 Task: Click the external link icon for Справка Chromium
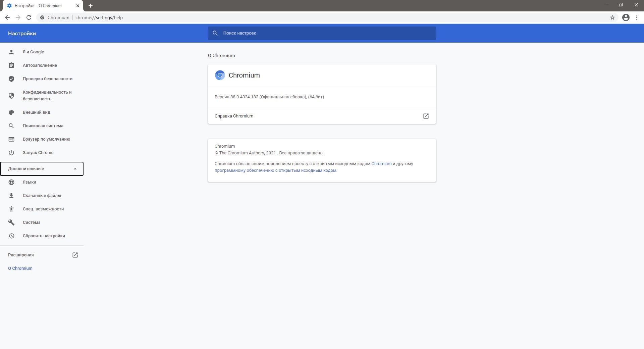[x=426, y=116]
